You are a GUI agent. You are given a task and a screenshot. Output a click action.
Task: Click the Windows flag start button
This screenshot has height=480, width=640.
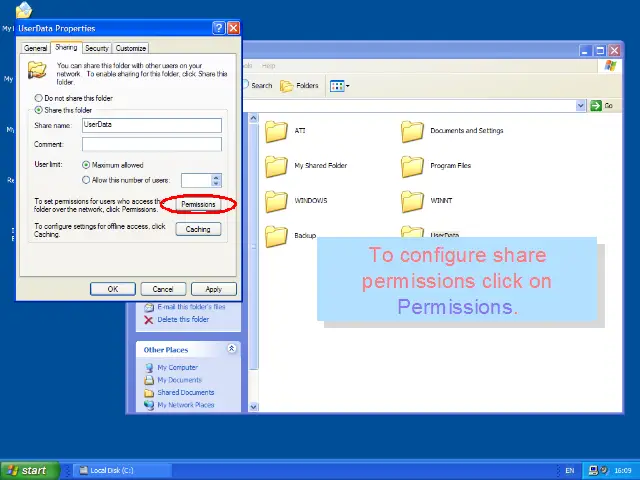coord(30,470)
